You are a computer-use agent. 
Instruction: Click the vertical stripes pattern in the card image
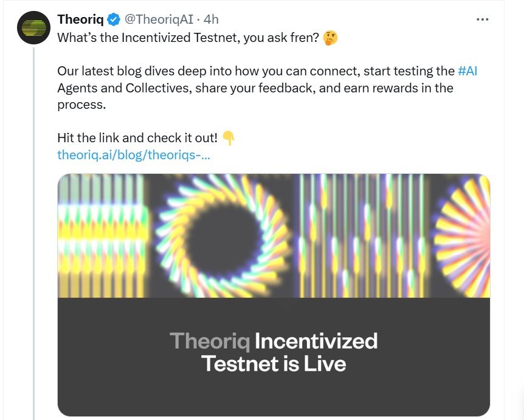[x=362, y=236]
